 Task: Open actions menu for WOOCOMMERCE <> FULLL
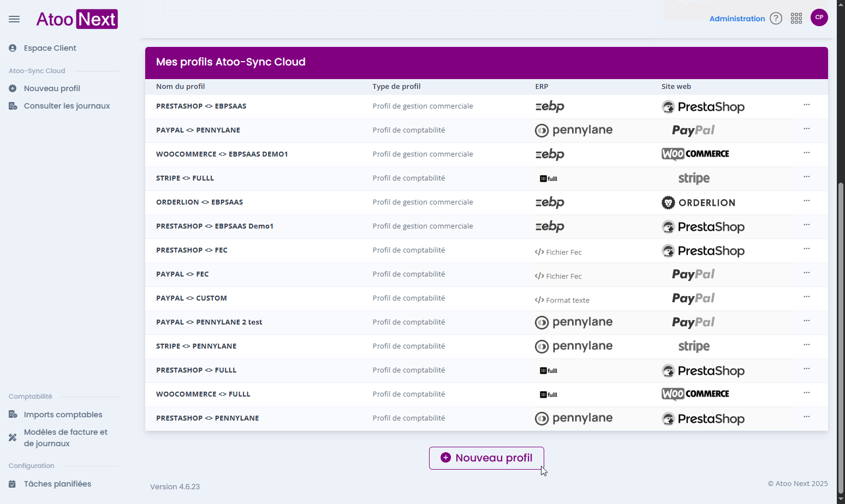pos(806,393)
